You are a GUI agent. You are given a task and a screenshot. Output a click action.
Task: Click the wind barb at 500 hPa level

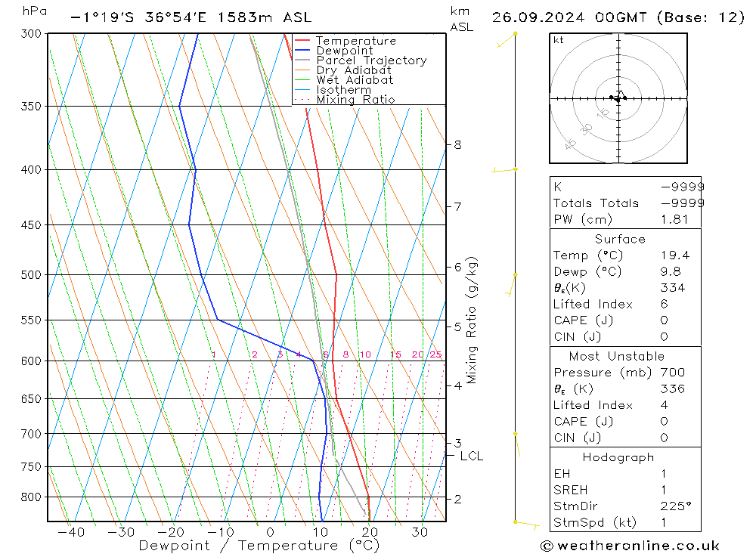512,285
